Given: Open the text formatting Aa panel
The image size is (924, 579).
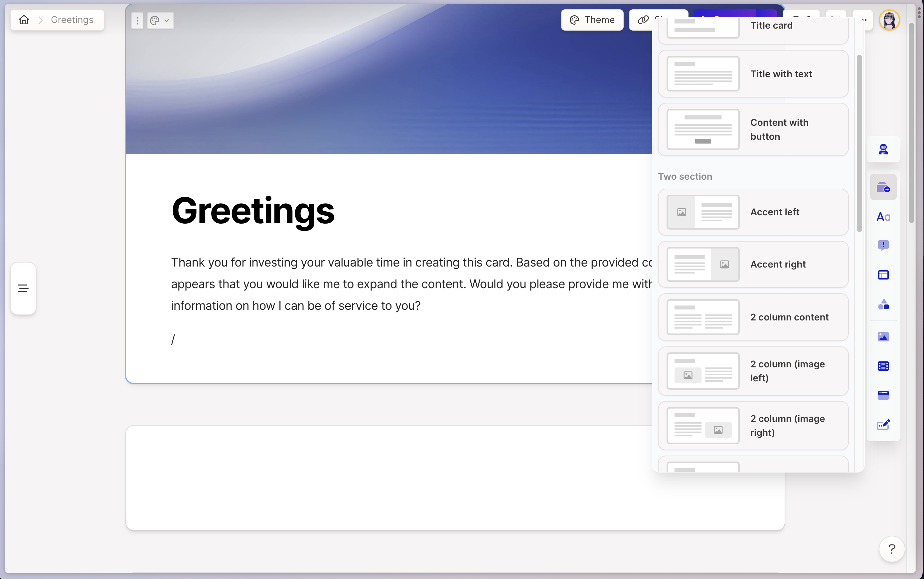Looking at the screenshot, I should [883, 217].
